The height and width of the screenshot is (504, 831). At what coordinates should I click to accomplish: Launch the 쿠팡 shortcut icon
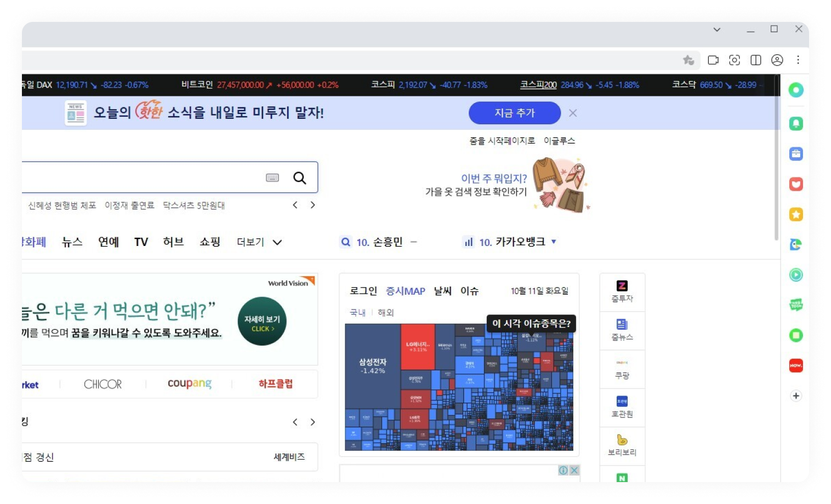tap(622, 368)
